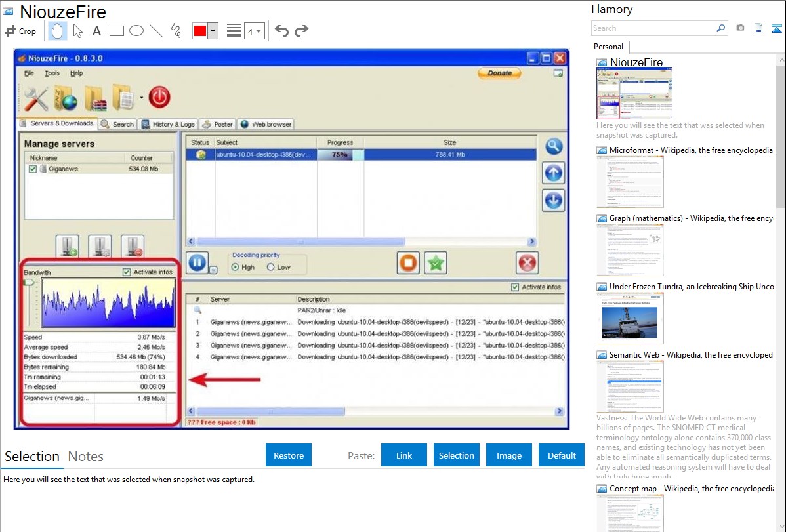The image size is (786, 532).
Task: Click the orange stop button
Action: pyautogui.click(x=409, y=263)
